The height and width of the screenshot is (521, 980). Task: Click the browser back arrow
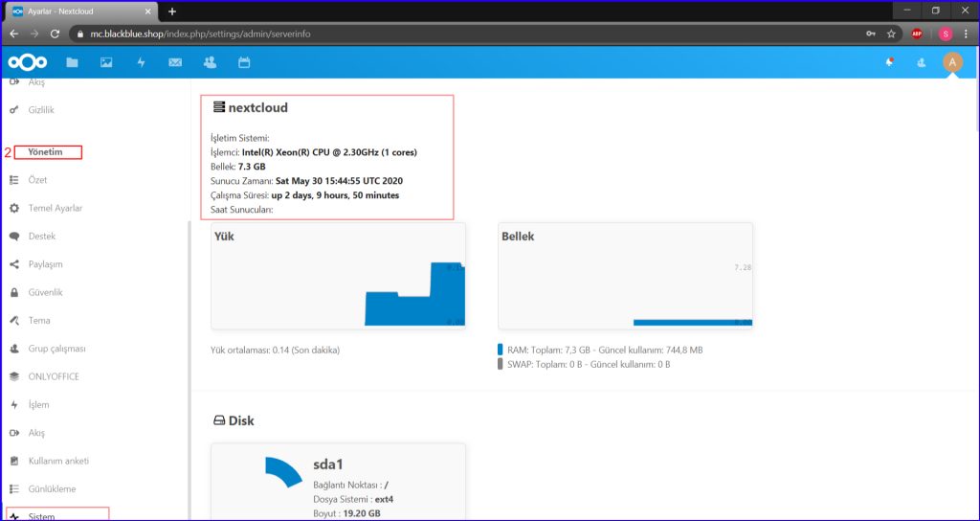click(13, 34)
